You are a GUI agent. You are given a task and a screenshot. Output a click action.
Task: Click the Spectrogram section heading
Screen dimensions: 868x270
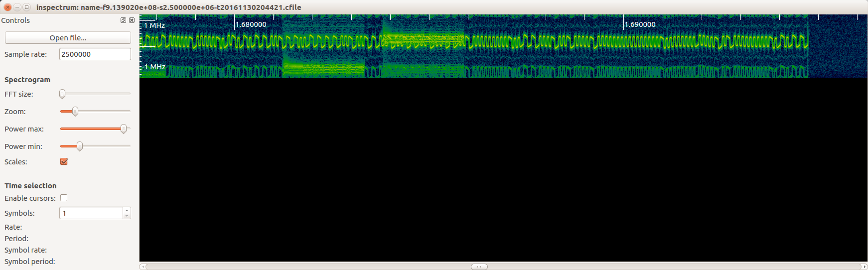tap(27, 80)
